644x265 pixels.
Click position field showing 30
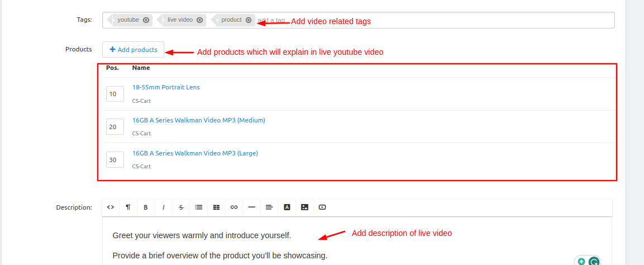pyautogui.click(x=115, y=160)
